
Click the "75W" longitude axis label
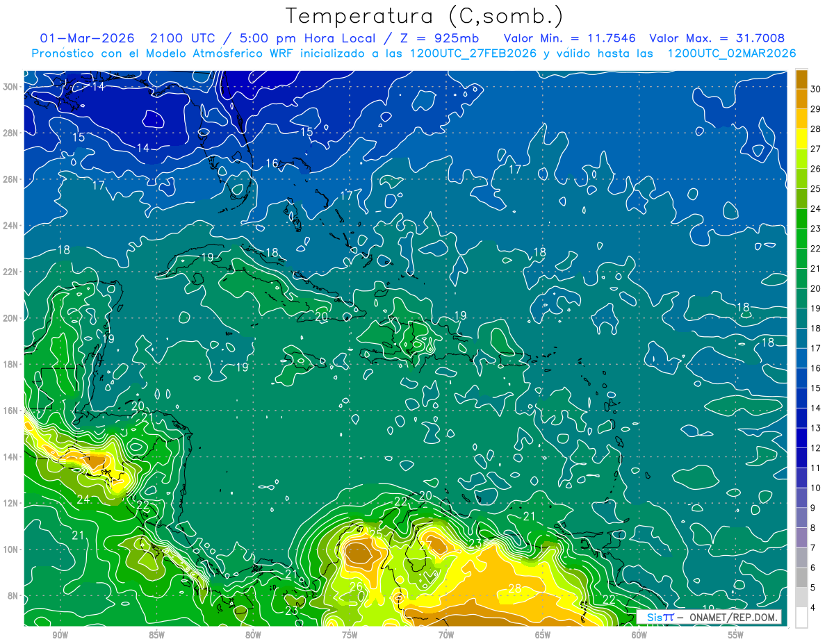point(350,635)
